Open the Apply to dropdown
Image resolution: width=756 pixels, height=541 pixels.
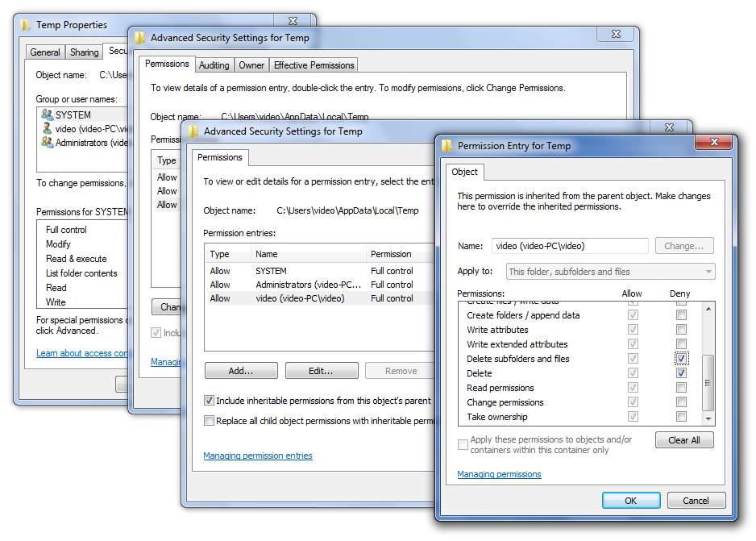(611, 272)
